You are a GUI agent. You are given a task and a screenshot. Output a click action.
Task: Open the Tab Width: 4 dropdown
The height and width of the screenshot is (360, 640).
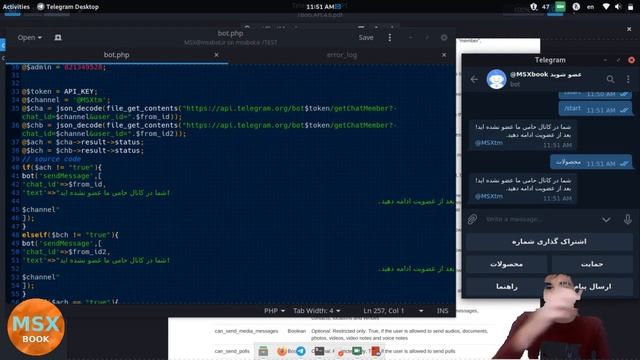click(x=316, y=311)
